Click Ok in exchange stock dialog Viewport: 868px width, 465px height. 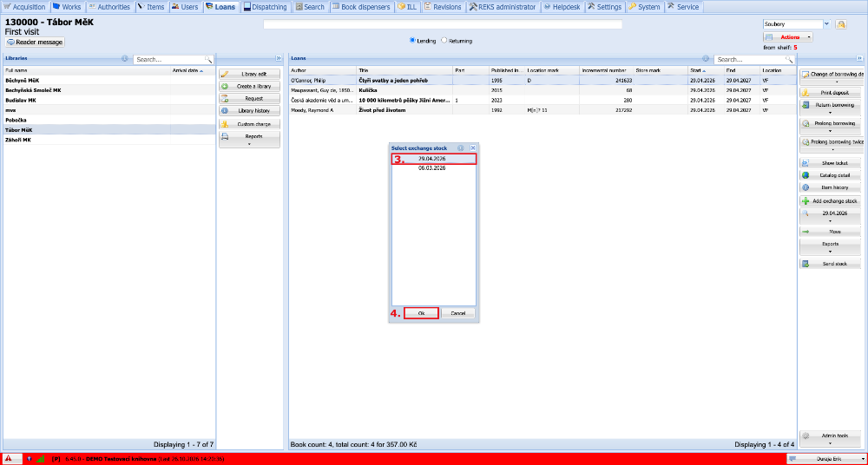[421, 313]
